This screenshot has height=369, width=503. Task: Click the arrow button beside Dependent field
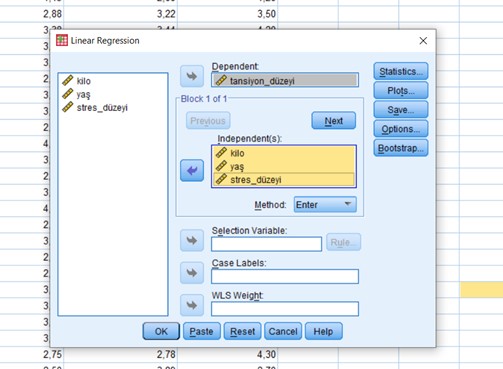point(192,76)
